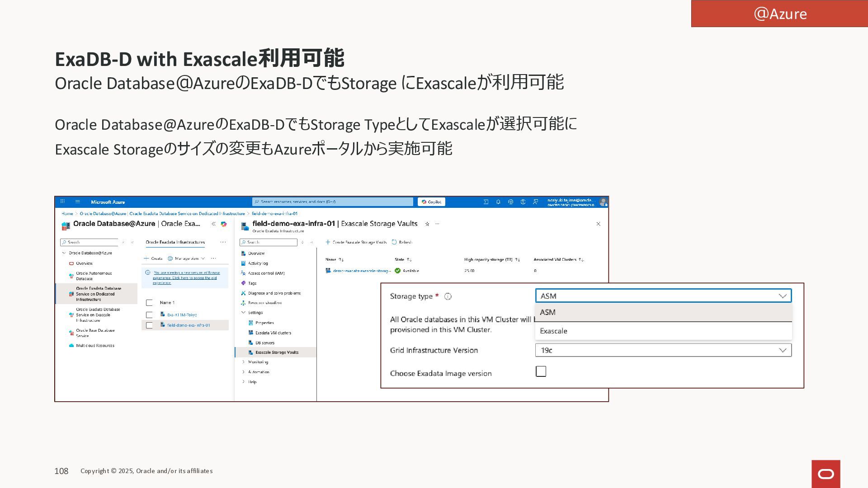Open Diagnose and solve problems
The width and height of the screenshot is (868, 488).
(274, 293)
